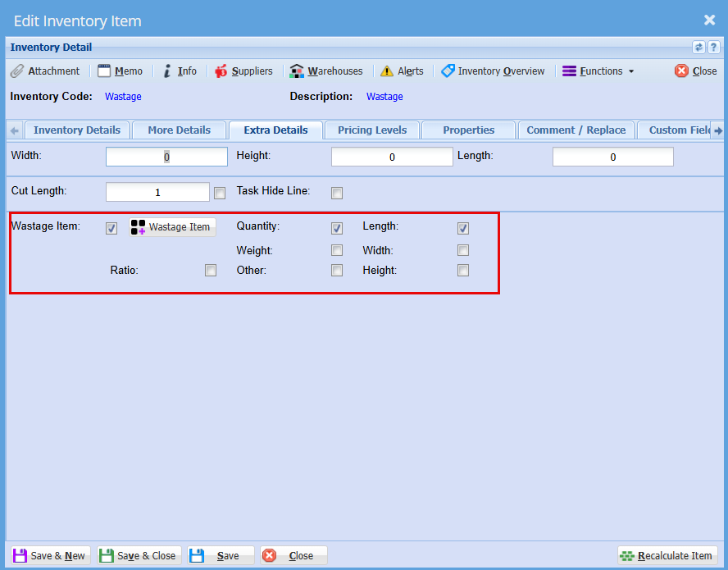Image resolution: width=728 pixels, height=570 pixels.
Task: Open the Warehouses toolbar item
Action: point(326,71)
